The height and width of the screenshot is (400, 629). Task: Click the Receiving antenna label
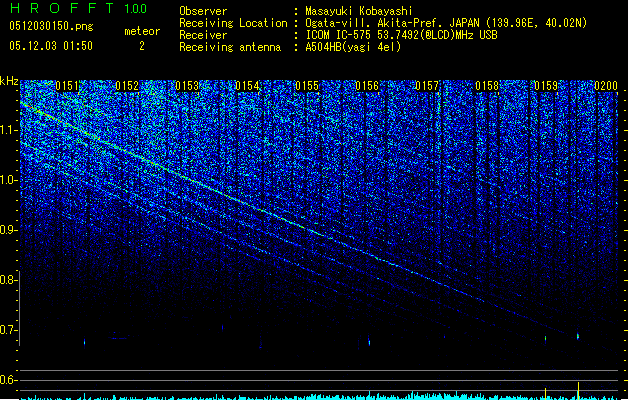230,47
